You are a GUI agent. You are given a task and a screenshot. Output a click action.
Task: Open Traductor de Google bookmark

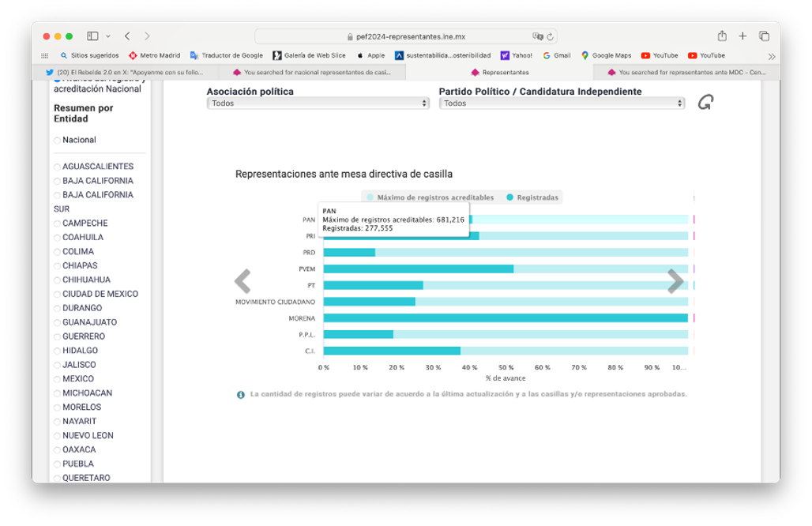[x=227, y=56]
